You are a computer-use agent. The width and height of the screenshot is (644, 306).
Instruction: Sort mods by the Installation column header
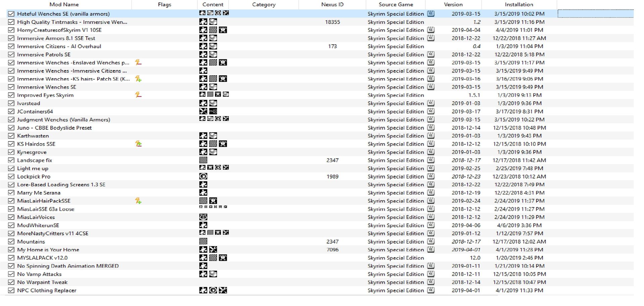(519, 4)
